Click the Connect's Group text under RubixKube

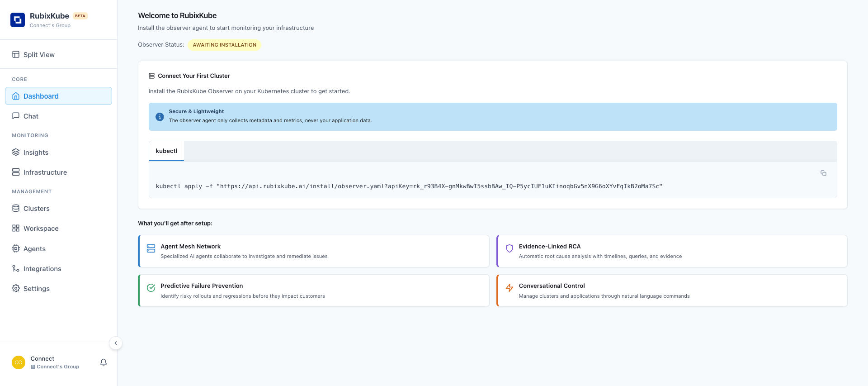click(50, 25)
